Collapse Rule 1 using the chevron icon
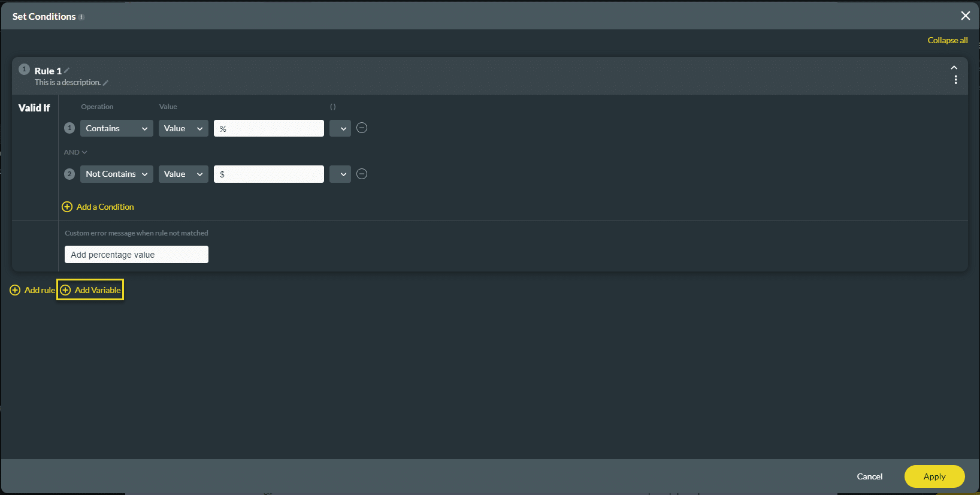Image resolution: width=980 pixels, height=495 pixels. (954, 68)
